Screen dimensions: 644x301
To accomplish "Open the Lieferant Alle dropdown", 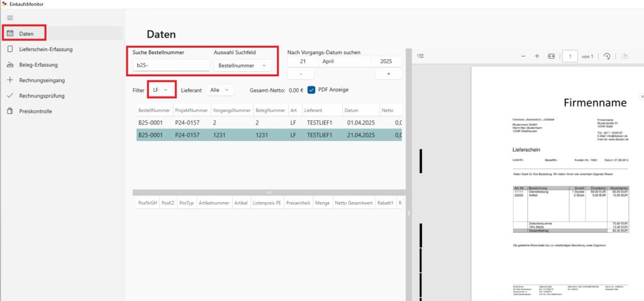I will tap(219, 90).
